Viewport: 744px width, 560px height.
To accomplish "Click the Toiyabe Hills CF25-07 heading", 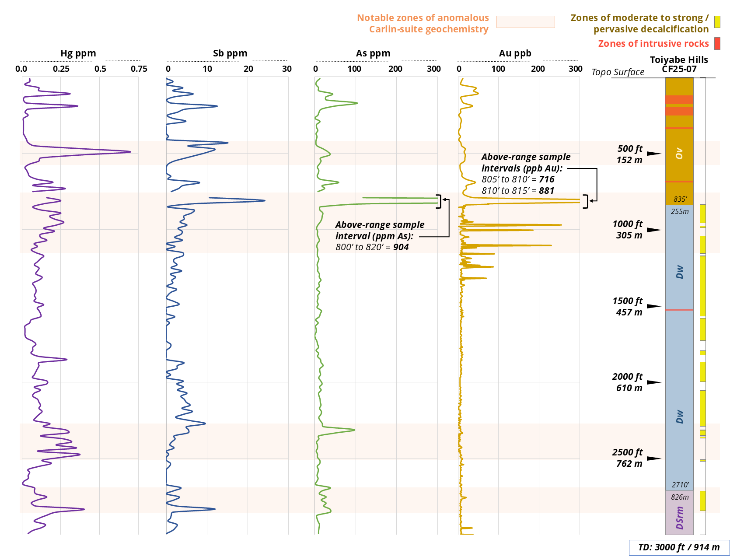I will pyautogui.click(x=679, y=64).
